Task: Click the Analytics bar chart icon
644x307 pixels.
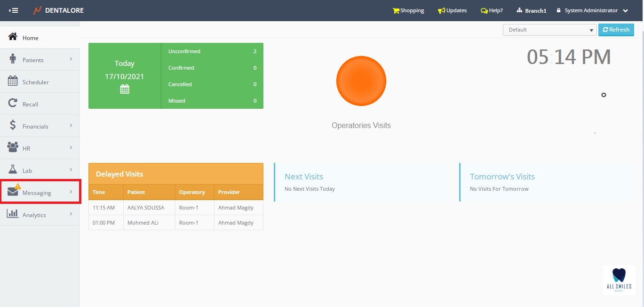Action: click(x=13, y=214)
